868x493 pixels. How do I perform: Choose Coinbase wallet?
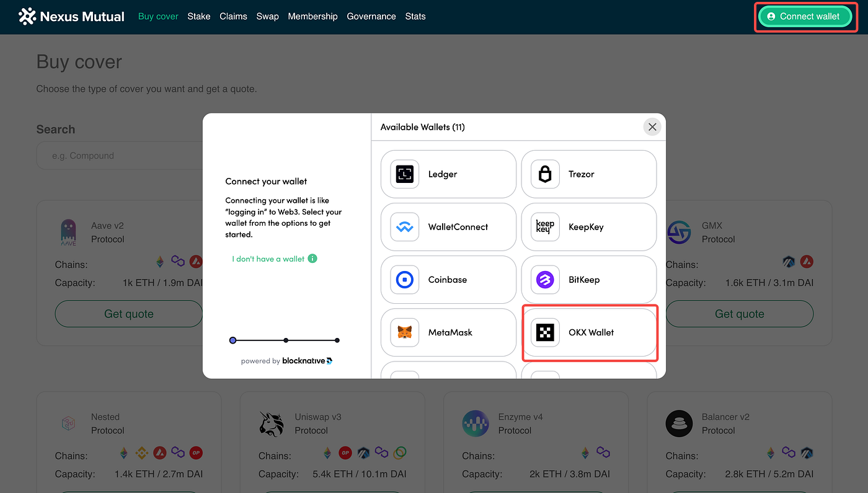click(448, 280)
